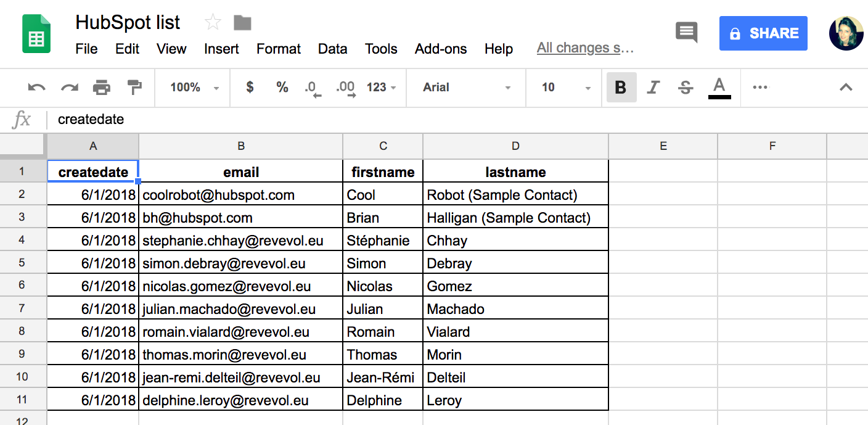Image resolution: width=868 pixels, height=425 pixels.
Task: Select the firstname header cell
Action: 383,171
